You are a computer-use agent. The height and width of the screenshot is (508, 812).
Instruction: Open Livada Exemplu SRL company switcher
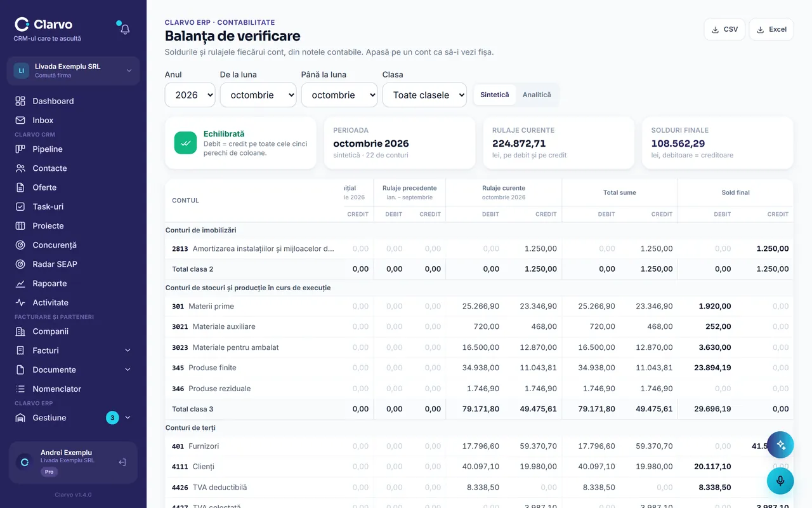click(x=73, y=70)
